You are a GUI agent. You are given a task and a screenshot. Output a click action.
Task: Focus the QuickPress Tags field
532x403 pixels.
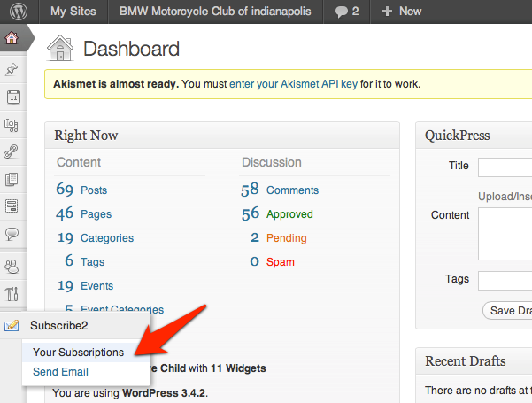(x=505, y=281)
